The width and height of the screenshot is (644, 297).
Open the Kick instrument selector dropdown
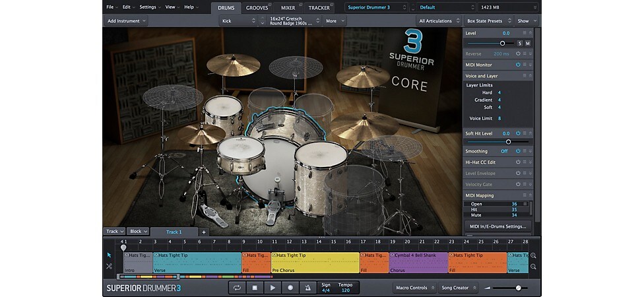pos(238,21)
